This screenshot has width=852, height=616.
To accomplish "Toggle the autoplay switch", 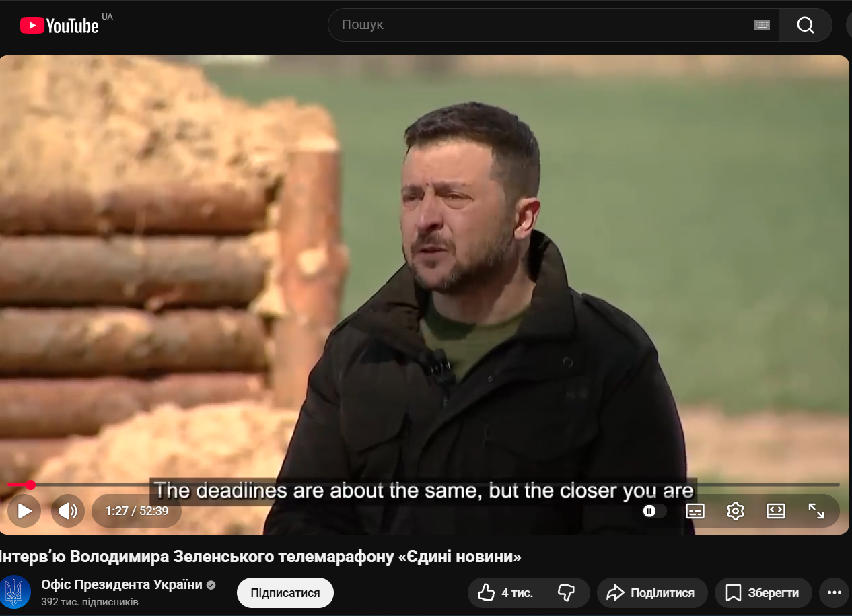I will (x=652, y=511).
